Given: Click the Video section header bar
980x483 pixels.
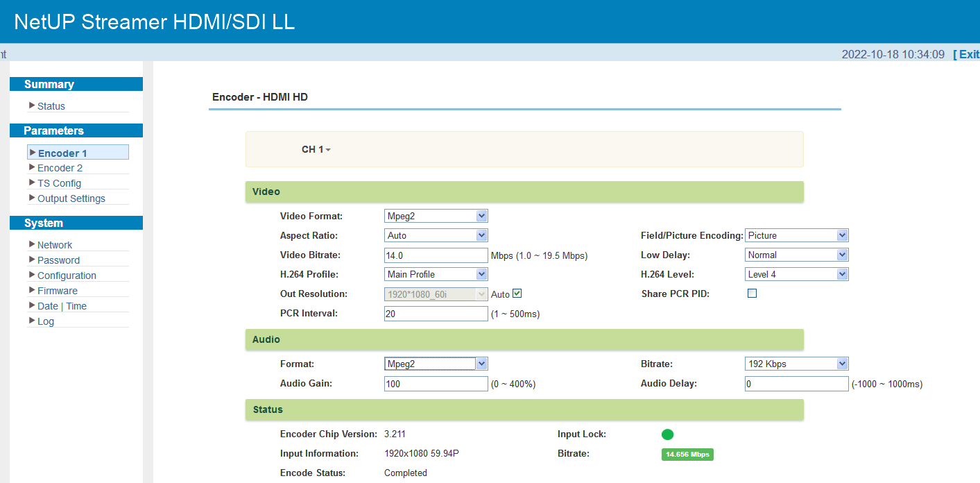Looking at the screenshot, I should coord(524,192).
